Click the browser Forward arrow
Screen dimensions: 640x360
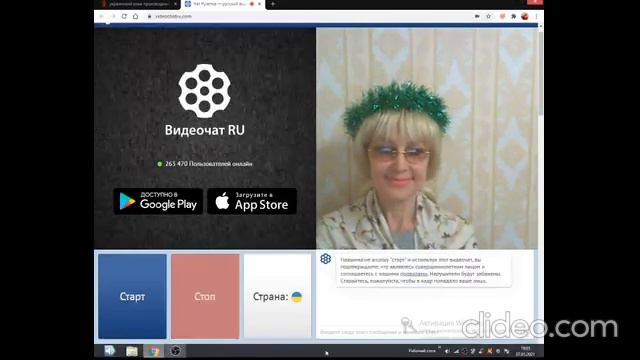[113, 16]
